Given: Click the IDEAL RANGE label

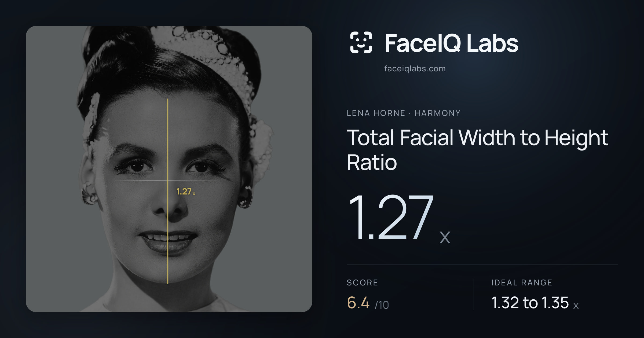Looking at the screenshot, I should click(x=522, y=282).
